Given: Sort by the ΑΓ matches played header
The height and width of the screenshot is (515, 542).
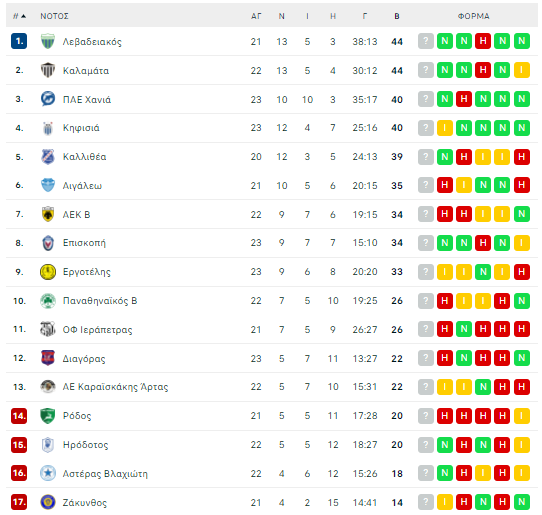Looking at the screenshot, I should coord(256,16).
